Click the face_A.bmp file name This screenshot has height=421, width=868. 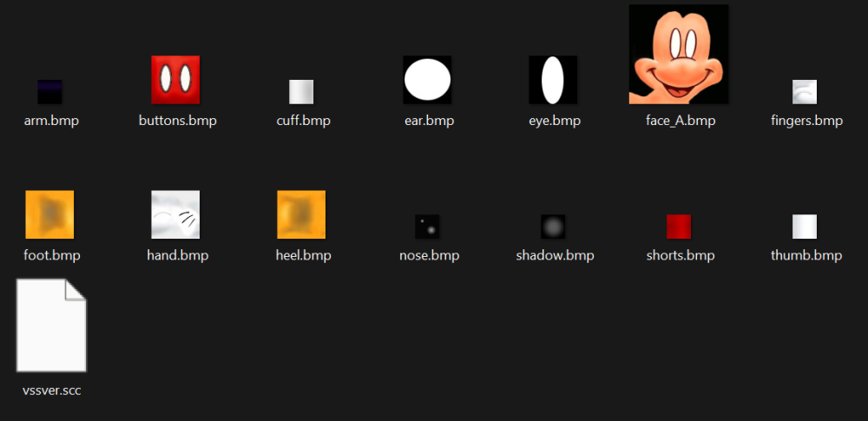point(681,121)
